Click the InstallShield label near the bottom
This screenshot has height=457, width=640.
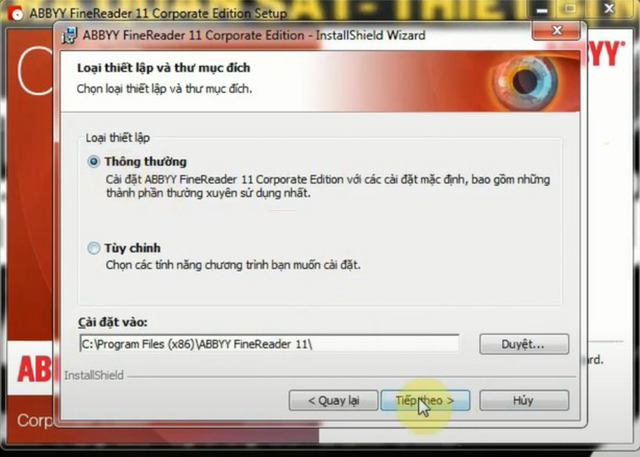tap(94, 375)
